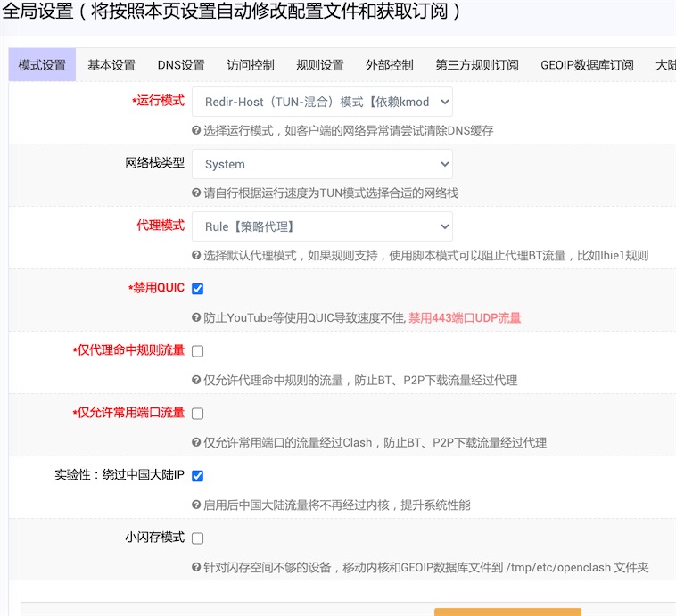The height and width of the screenshot is (616, 676).
Task: Click the 代理模式 label
Action: coord(161,225)
